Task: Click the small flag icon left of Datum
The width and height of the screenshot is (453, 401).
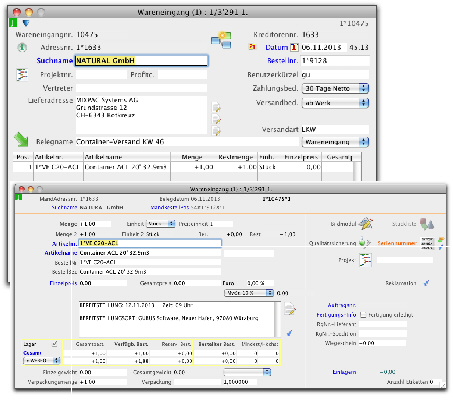Action: point(253,47)
